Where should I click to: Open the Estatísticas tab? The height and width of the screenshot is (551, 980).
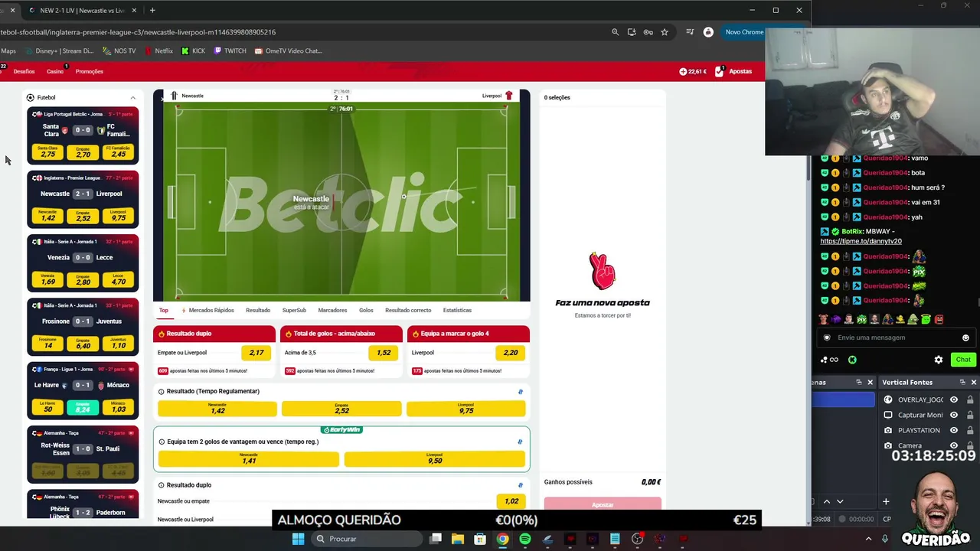[x=457, y=310]
